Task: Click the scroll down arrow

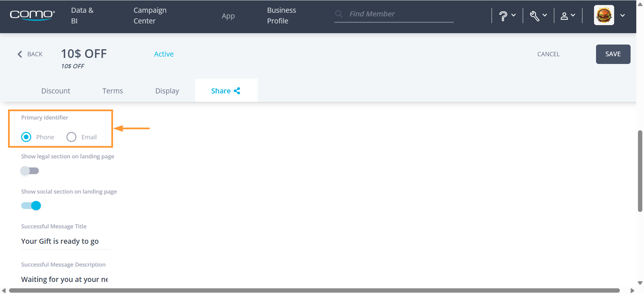Action: [640, 283]
